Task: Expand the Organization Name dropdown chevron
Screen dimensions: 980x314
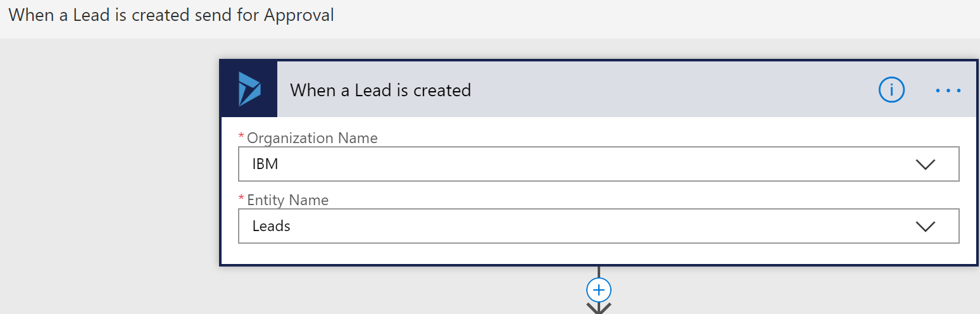Action: (x=925, y=165)
